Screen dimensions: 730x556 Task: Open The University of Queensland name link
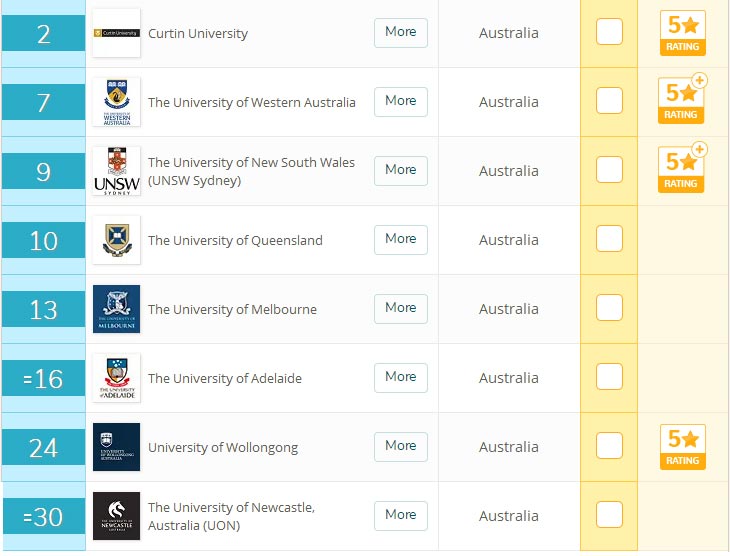pyautogui.click(x=235, y=240)
